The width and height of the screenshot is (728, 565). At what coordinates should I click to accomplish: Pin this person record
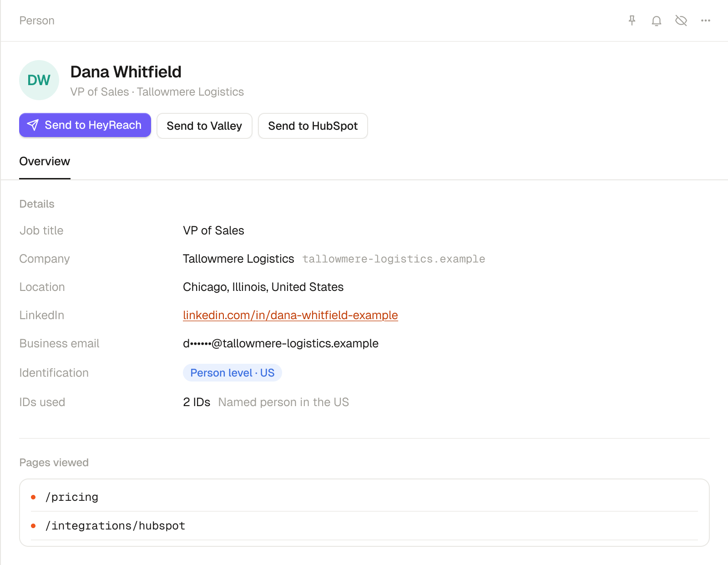(632, 20)
